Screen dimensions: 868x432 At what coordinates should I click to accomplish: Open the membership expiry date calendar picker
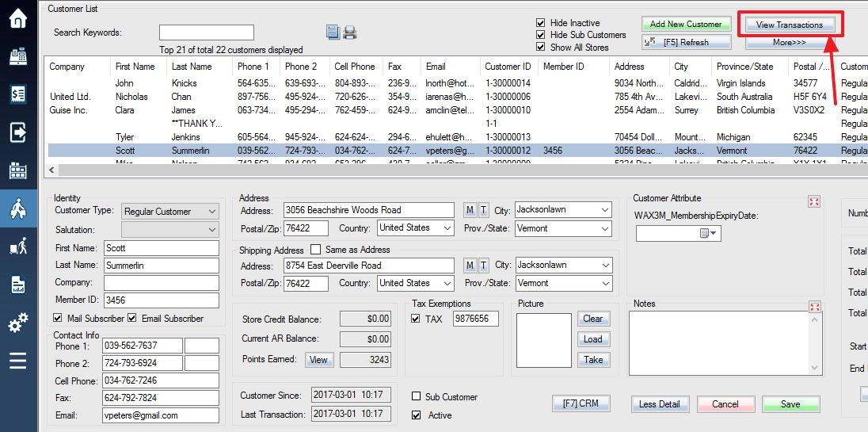pos(708,234)
